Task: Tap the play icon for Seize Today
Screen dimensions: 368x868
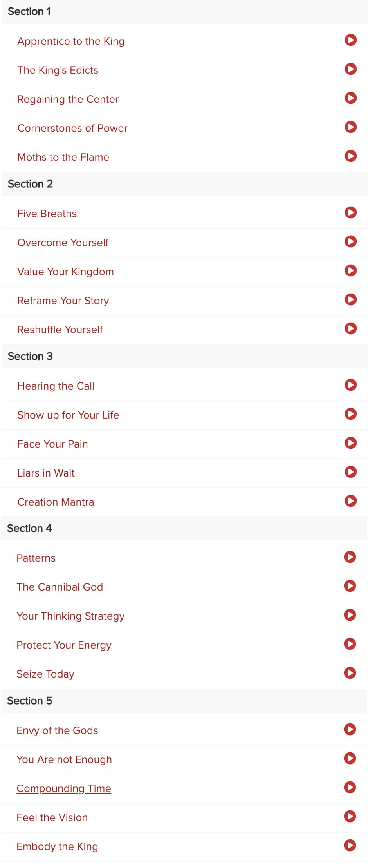Action: [x=350, y=673]
